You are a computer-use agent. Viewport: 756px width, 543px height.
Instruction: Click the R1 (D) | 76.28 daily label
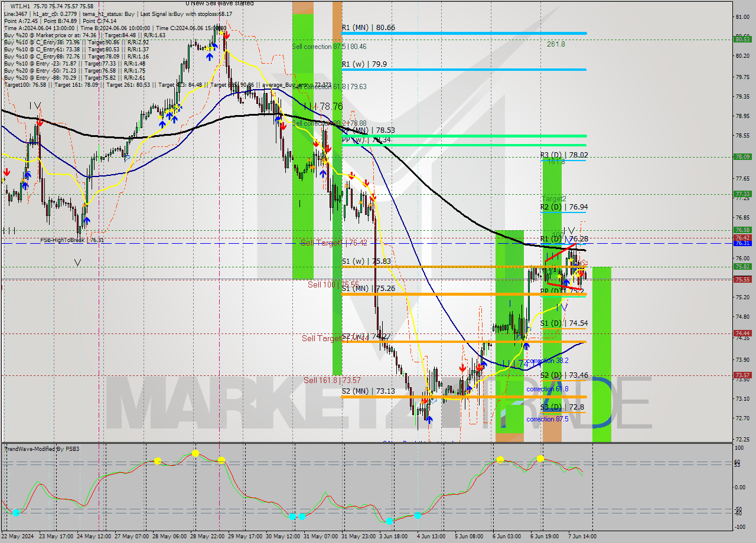[x=563, y=239]
